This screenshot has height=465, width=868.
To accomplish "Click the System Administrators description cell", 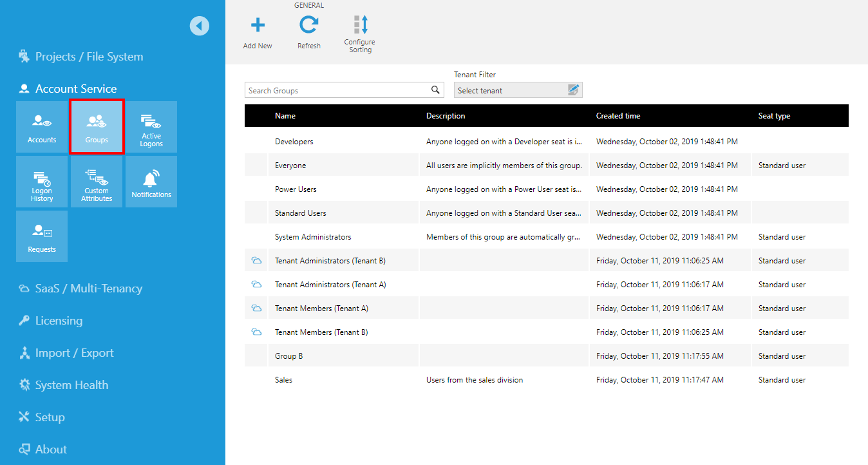I will pos(504,237).
